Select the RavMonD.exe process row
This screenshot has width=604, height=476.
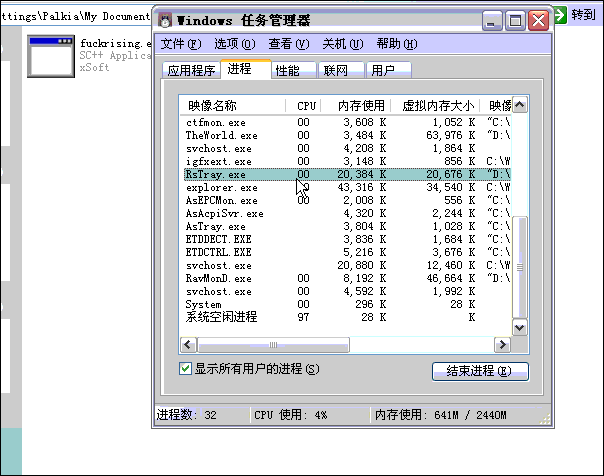[x=347, y=278]
